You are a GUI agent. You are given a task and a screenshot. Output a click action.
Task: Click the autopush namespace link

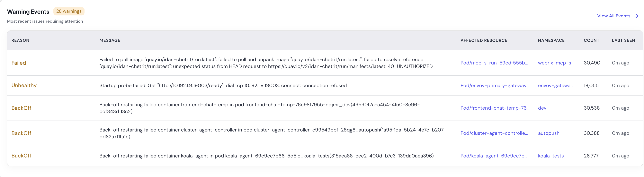[549, 133]
